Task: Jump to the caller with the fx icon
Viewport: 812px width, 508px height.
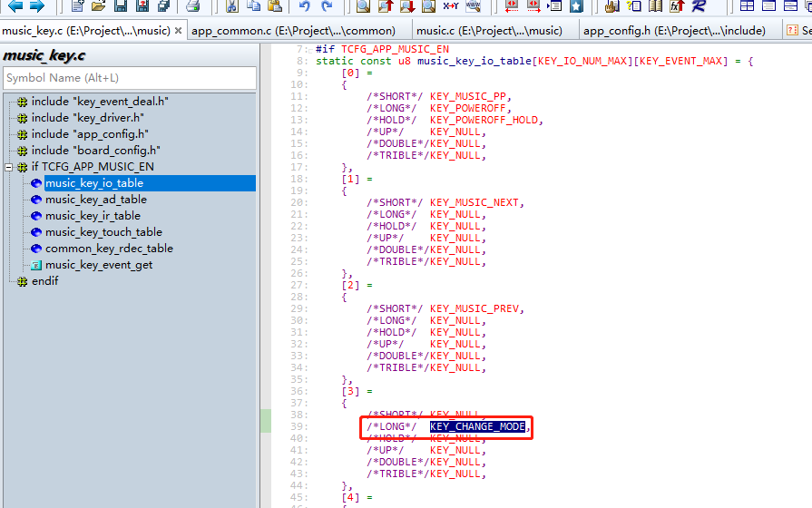Action: (677, 5)
